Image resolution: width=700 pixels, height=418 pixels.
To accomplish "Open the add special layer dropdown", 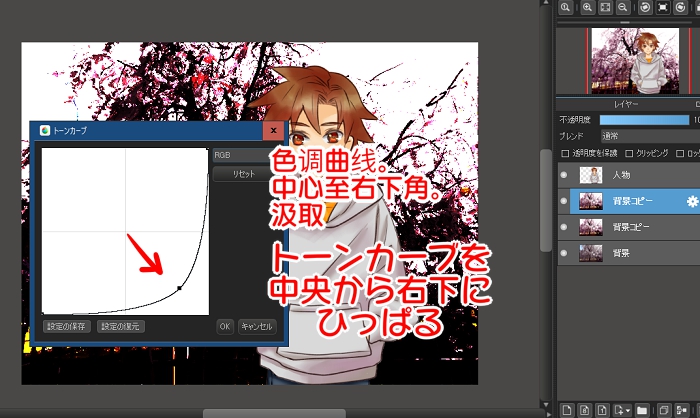I will [x=622, y=410].
